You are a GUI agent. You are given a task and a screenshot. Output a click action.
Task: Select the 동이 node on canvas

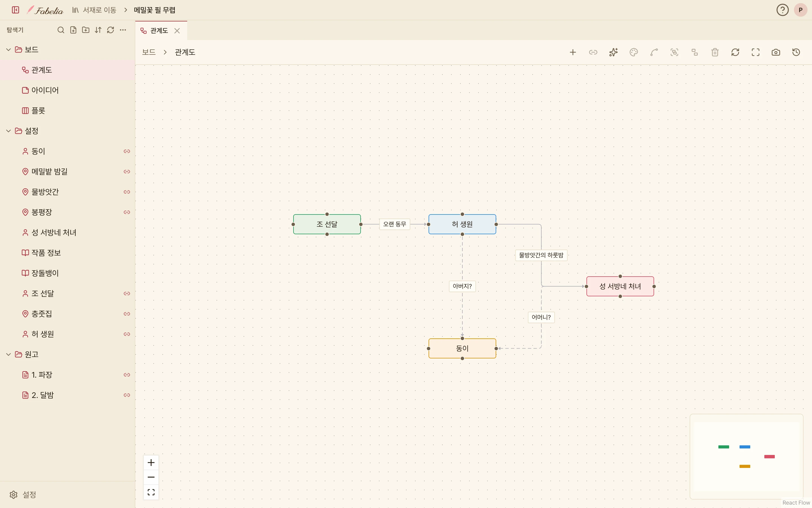tap(462, 349)
